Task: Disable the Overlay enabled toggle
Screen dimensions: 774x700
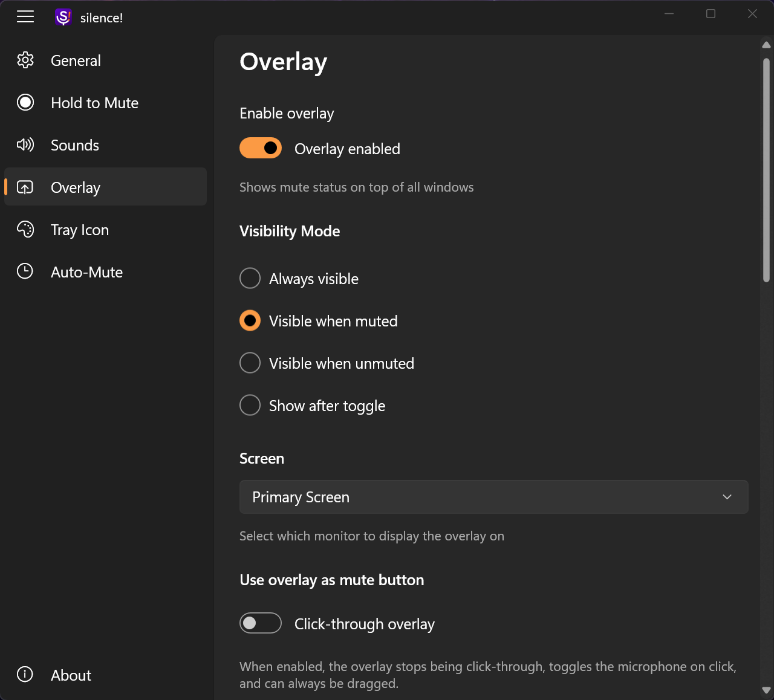Action: coord(261,148)
